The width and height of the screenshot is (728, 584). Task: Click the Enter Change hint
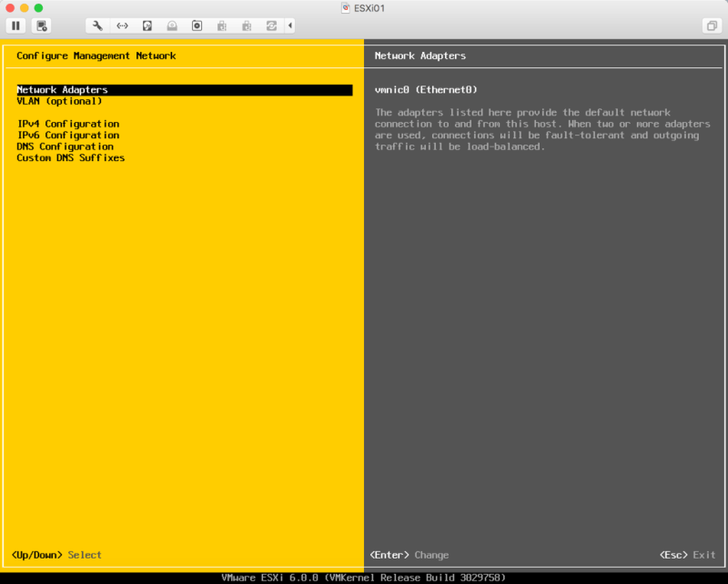click(409, 555)
